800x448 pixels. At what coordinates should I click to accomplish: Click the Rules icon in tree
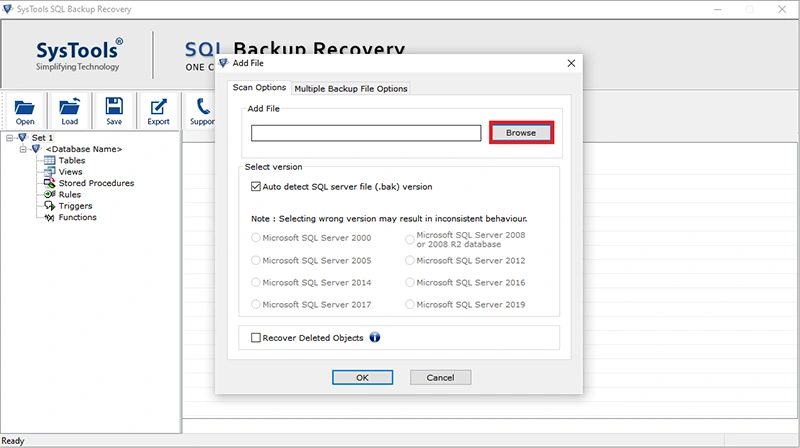click(x=49, y=194)
